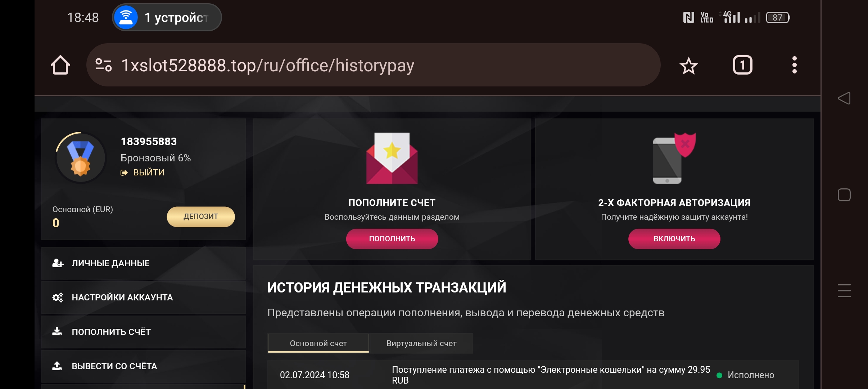Screen dimensions: 868x389
Task: Switch to Виртуальный счет tab
Action: tap(421, 343)
